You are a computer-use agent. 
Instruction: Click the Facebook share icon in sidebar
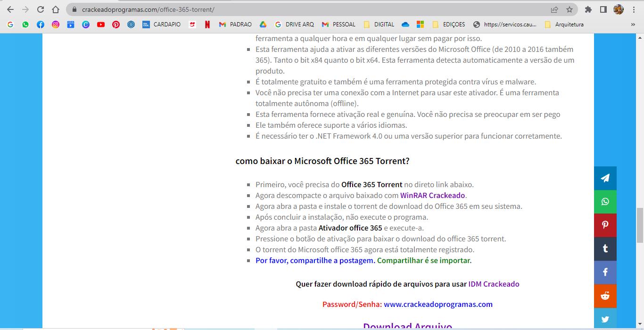click(605, 272)
